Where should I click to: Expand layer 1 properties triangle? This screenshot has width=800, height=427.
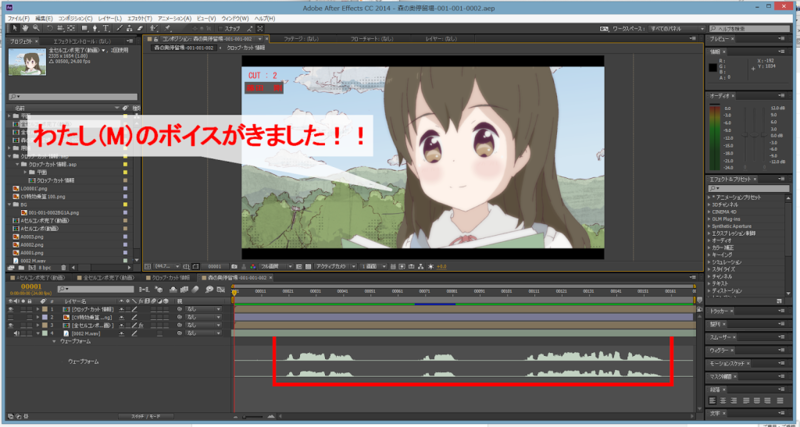38,309
